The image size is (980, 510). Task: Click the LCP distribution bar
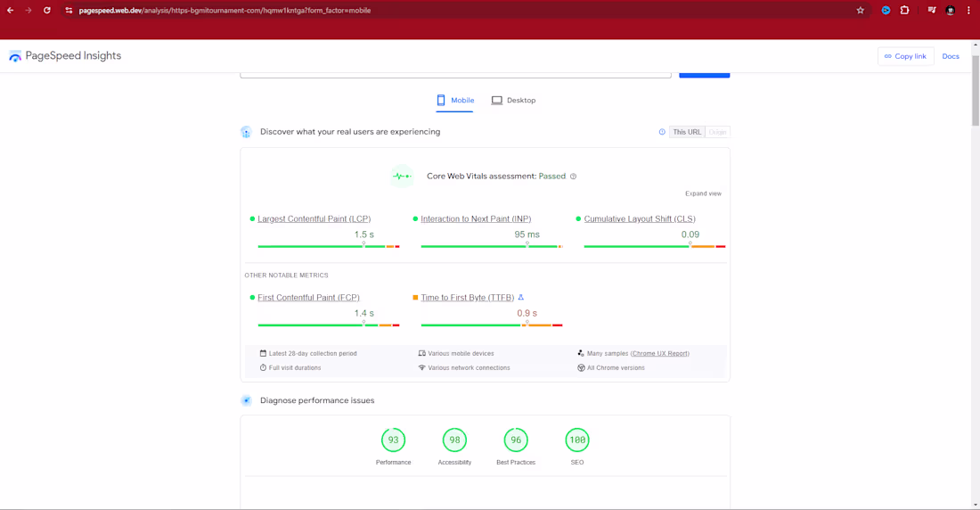click(x=329, y=247)
